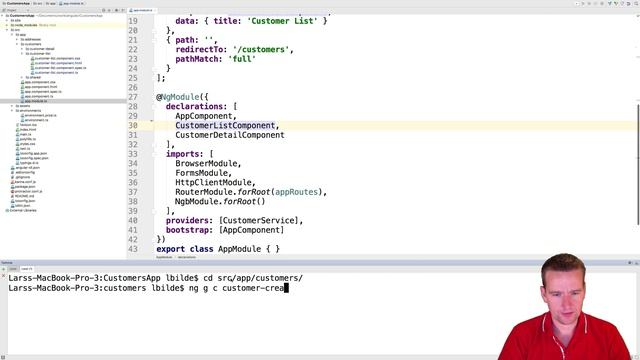
Task: Switch to the Local (1) terminal tab
Action: [x=27, y=269]
